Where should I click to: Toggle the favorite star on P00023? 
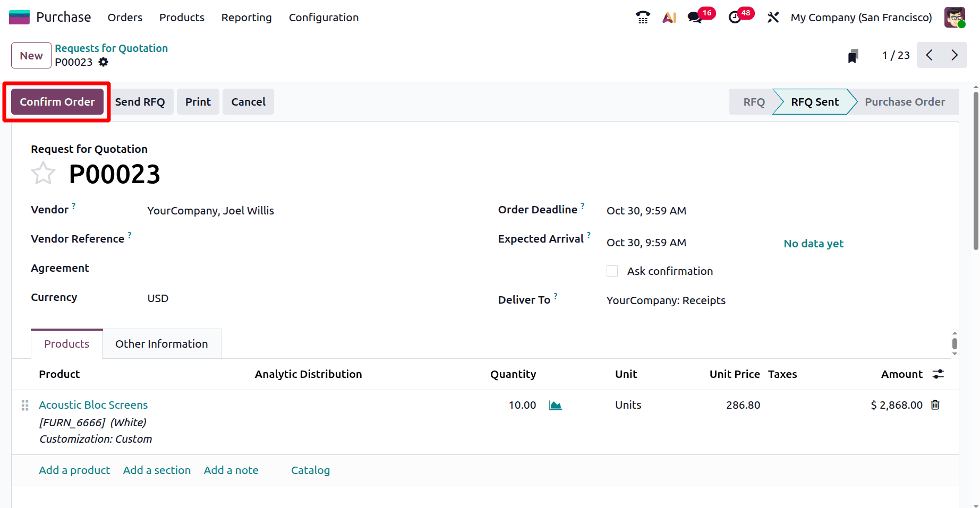pos(43,173)
